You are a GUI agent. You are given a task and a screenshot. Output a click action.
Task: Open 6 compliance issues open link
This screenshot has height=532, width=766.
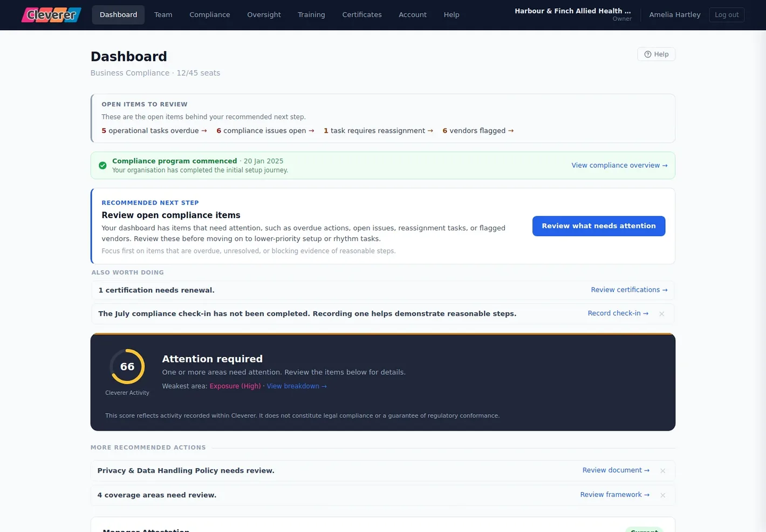(x=265, y=131)
